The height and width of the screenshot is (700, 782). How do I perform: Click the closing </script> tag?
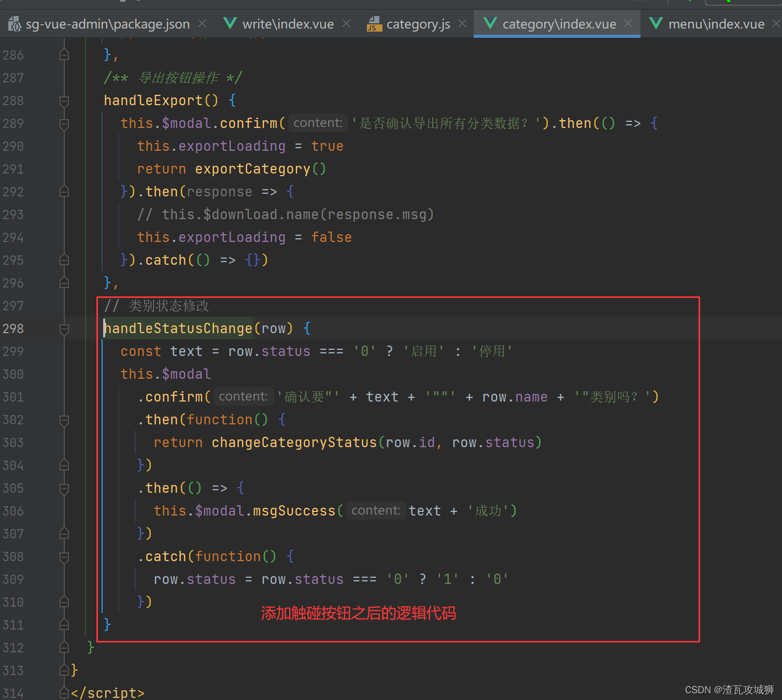[x=108, y=693]
